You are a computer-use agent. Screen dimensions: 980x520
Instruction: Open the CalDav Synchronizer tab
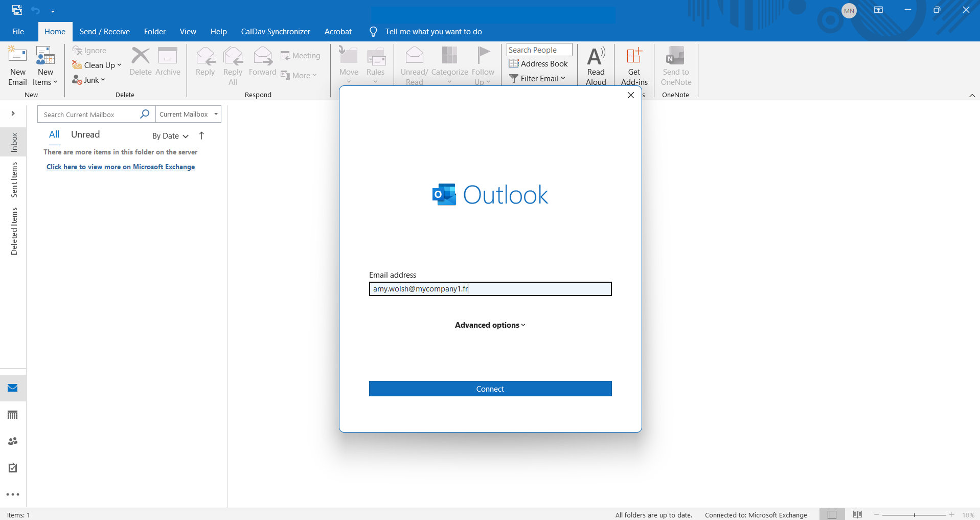tap(276, 32)
